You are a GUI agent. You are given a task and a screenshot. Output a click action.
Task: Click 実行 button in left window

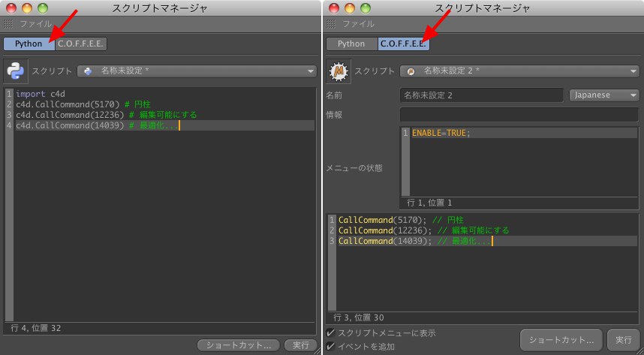301,345
